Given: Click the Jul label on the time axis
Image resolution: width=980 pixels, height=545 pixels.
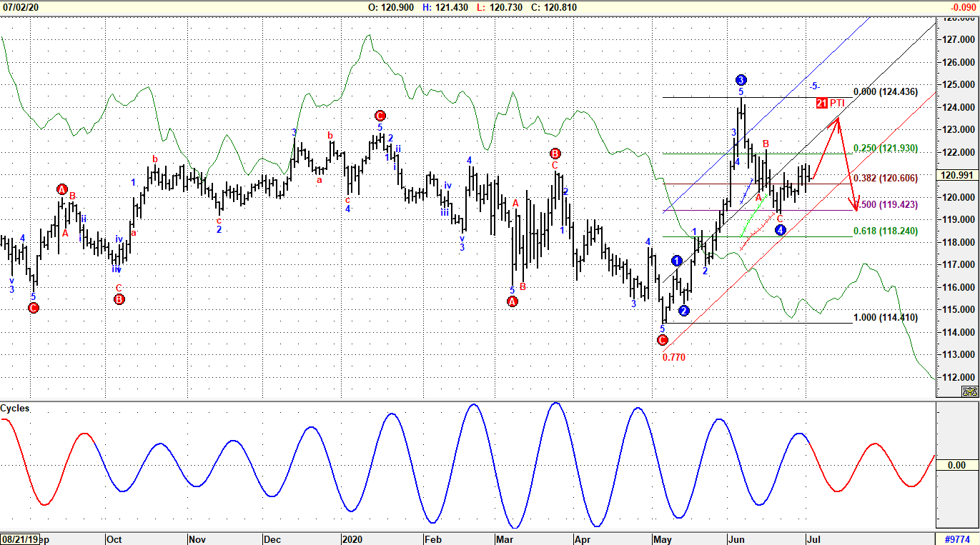Looking at the screenshot, I should pos(813,539).
